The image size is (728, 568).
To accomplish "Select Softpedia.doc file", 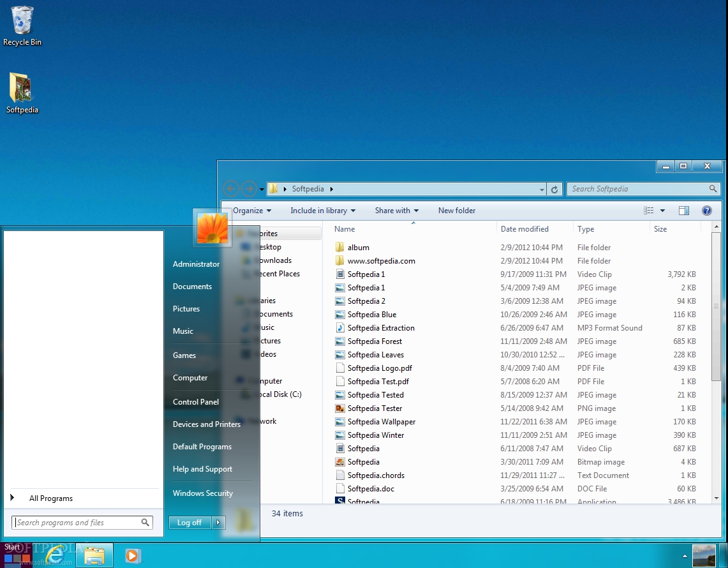I will point(516,489).
